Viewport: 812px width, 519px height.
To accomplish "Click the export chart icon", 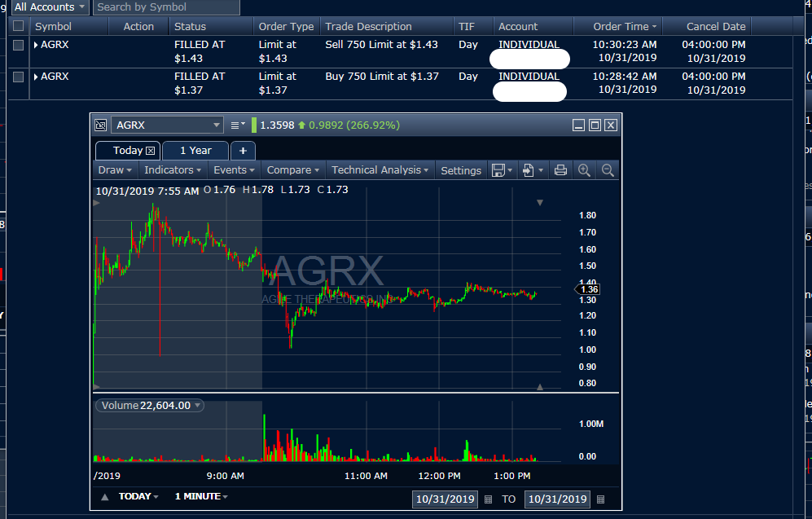I will 528,170.
